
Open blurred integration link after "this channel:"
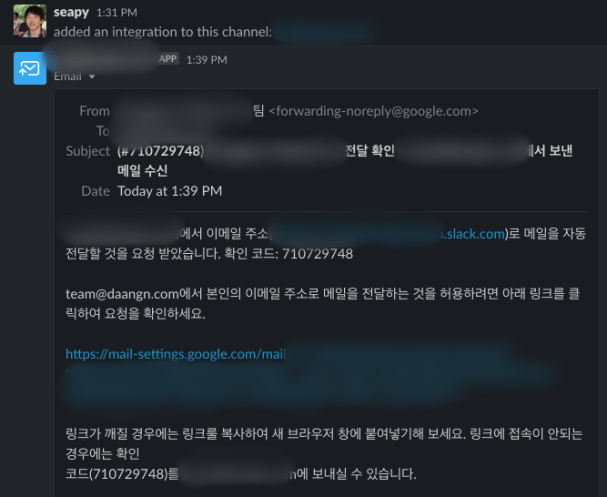coord(326,31)
